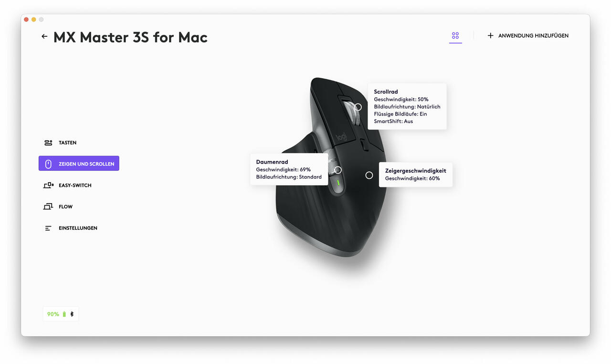Open the Zeigergeschwindigkeit settings card

[416, 175]
